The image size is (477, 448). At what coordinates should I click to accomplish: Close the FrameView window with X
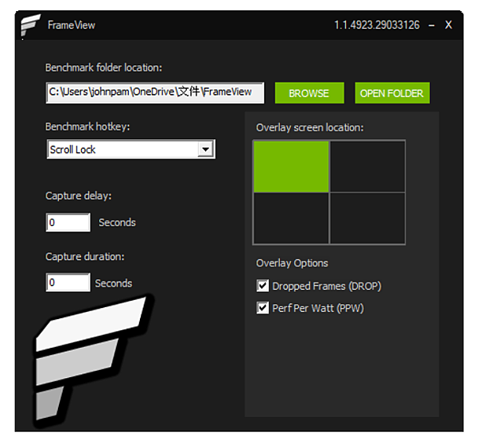448,25
